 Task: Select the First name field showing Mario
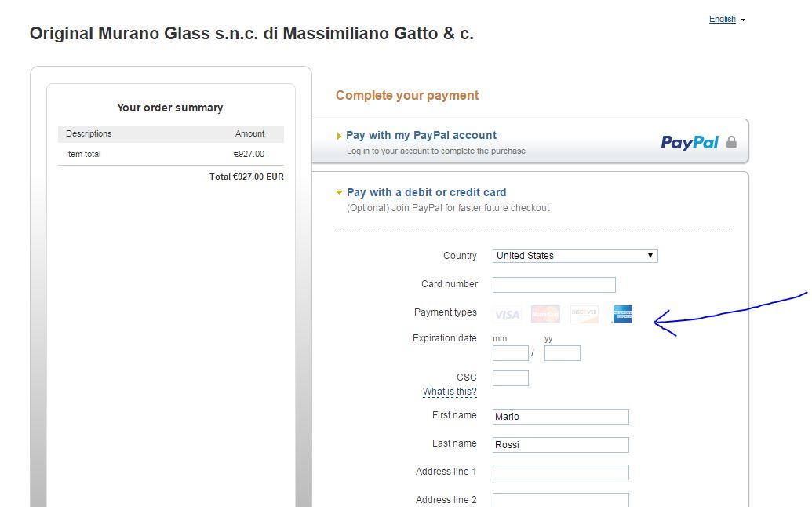pyautogui.click(x=560, y=417)
